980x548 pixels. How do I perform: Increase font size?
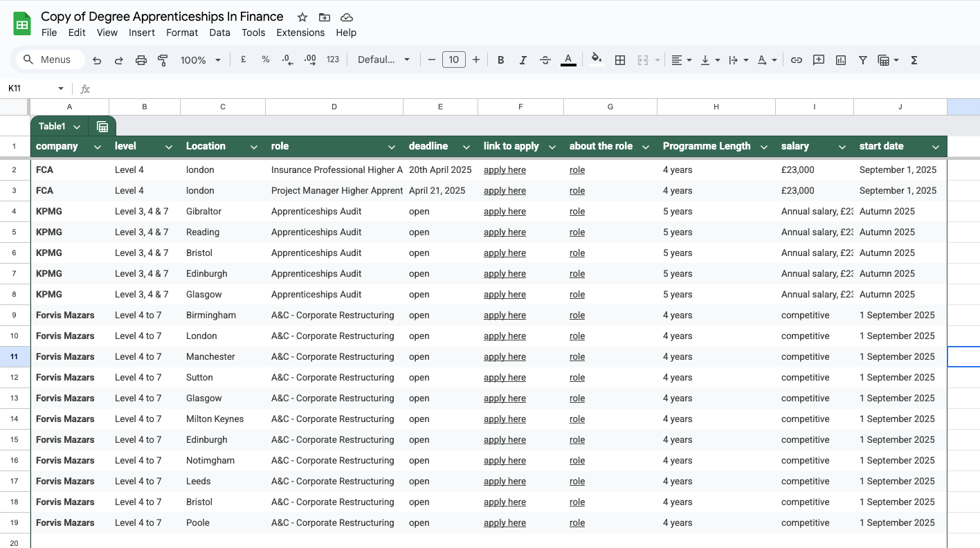coord(476,60)
